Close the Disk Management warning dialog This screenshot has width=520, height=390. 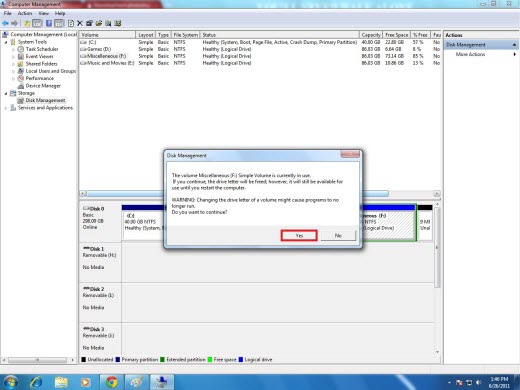point(350,154)
